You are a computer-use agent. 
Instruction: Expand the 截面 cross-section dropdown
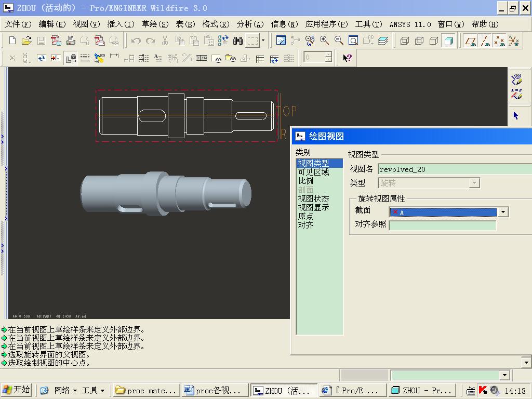coord(503,212)
